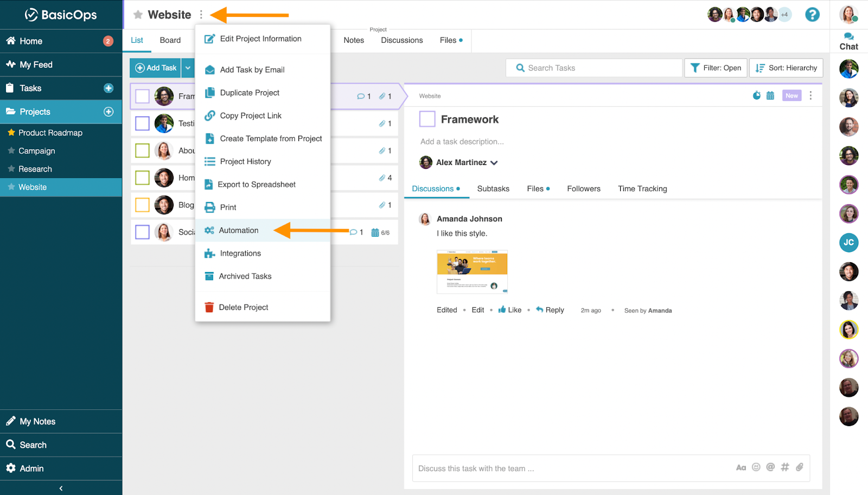
Task: Open the help question mark icon
Action: [x=813, y=15]
